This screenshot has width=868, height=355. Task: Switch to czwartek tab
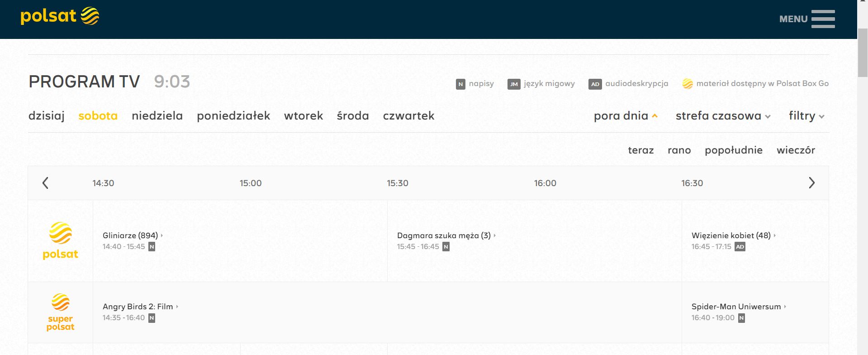pos(408,116)
